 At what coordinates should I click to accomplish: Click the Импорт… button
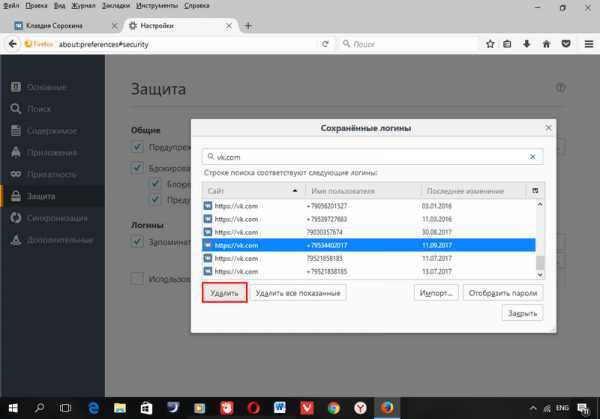[x=436, y=293]
